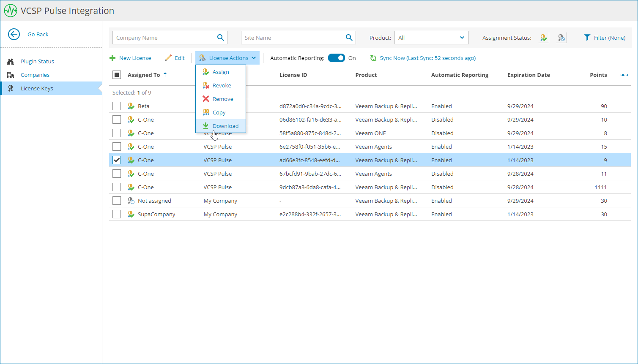Click the License Keys key icon

pos(11,88)
